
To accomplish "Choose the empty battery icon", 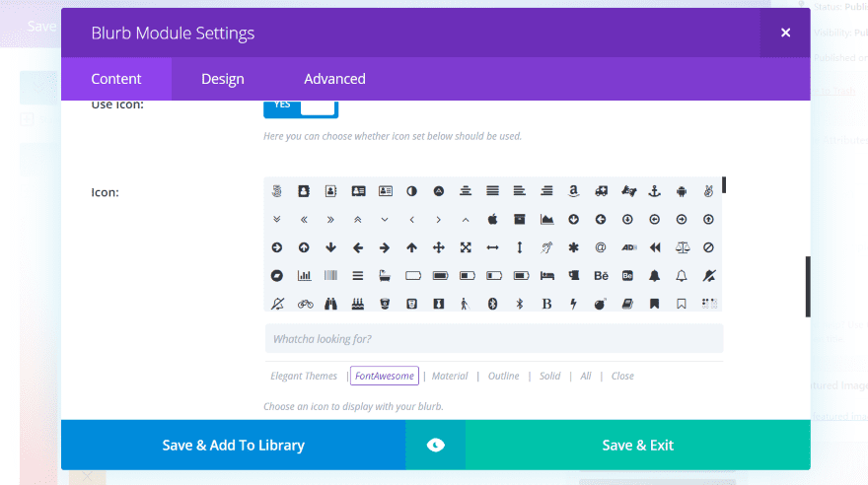I will 413,275.
